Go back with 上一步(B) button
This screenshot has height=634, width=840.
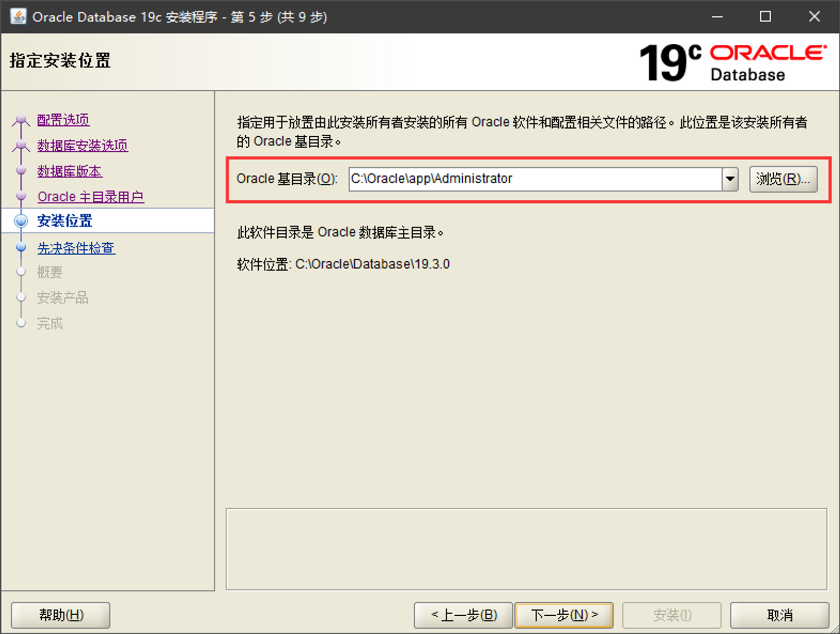point(463,615)
